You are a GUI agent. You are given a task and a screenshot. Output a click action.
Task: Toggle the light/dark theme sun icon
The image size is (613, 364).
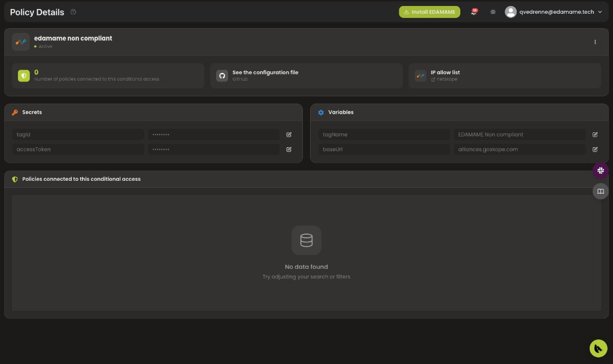(493, 12)
